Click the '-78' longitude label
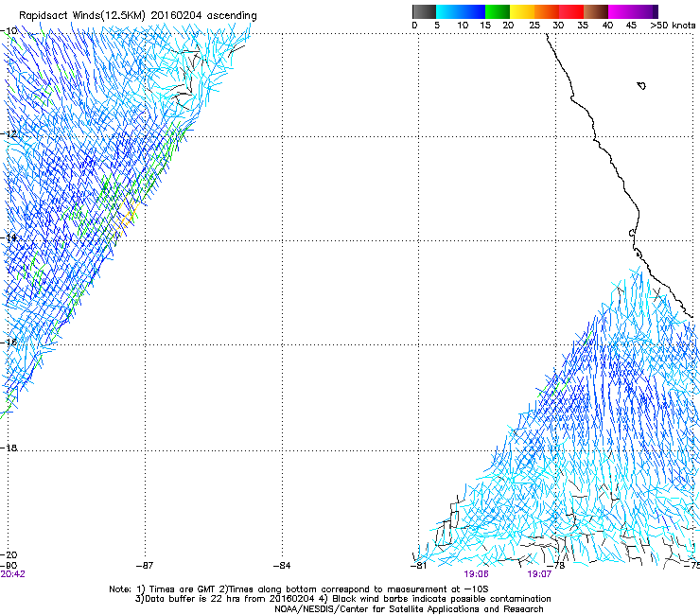700x615 pixels. coord(556,566)
